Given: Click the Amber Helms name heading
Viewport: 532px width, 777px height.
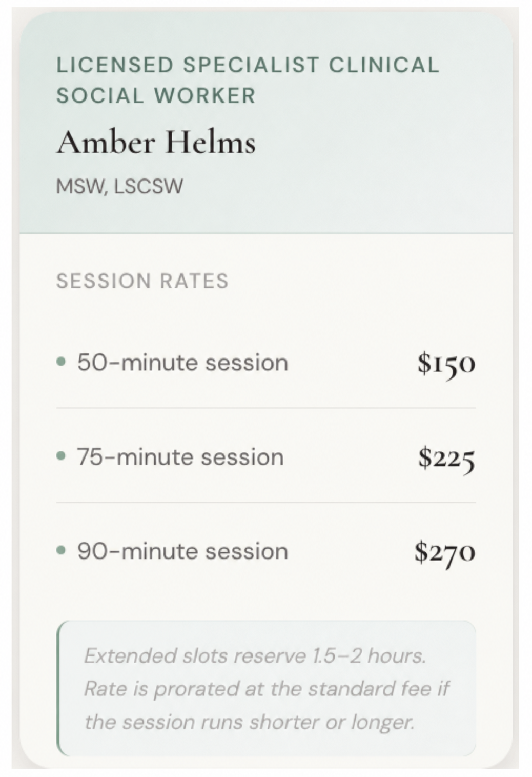Looking at the screenshot, I should tap(156, 142).
